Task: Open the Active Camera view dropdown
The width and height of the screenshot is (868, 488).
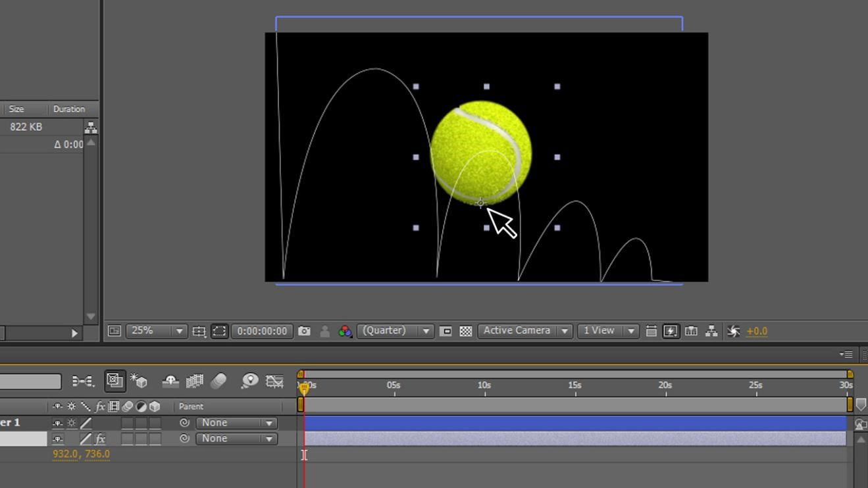Action: [x=524, y=331]
